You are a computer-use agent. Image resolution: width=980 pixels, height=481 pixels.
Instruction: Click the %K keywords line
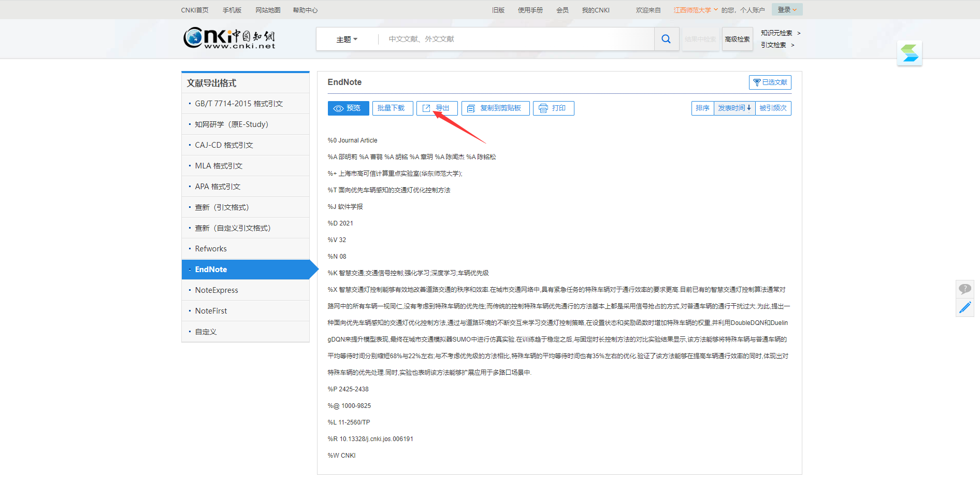[x=408, y=273]
